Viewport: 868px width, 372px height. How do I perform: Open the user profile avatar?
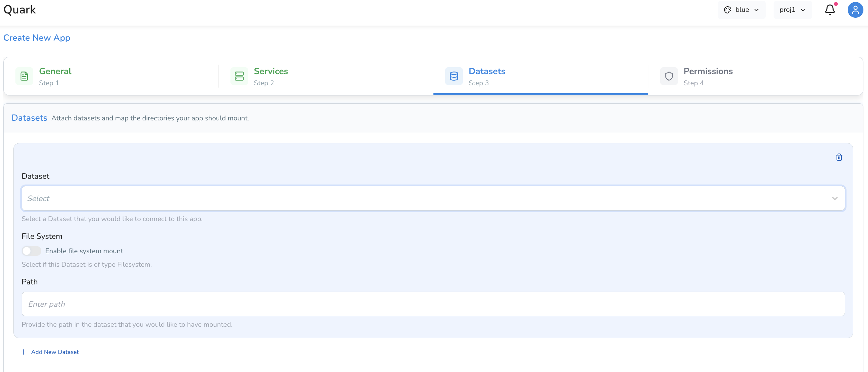click(855, 10)
